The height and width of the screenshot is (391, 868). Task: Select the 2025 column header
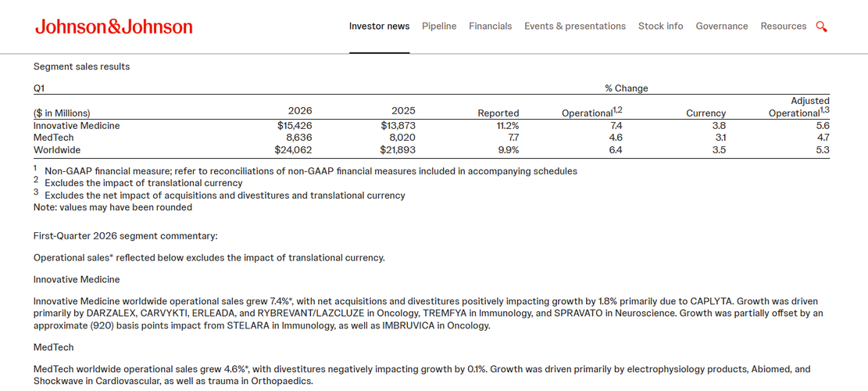point(403,111)
